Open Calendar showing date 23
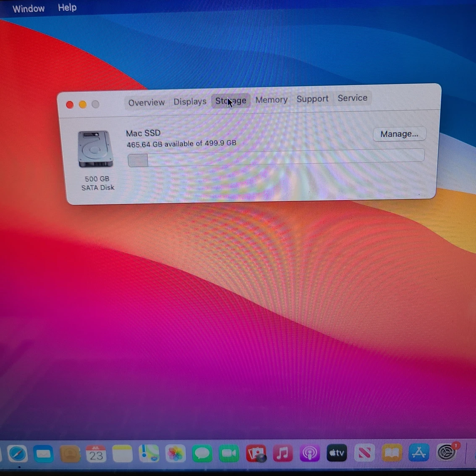The image size is (476, 476). coord(96,454)
